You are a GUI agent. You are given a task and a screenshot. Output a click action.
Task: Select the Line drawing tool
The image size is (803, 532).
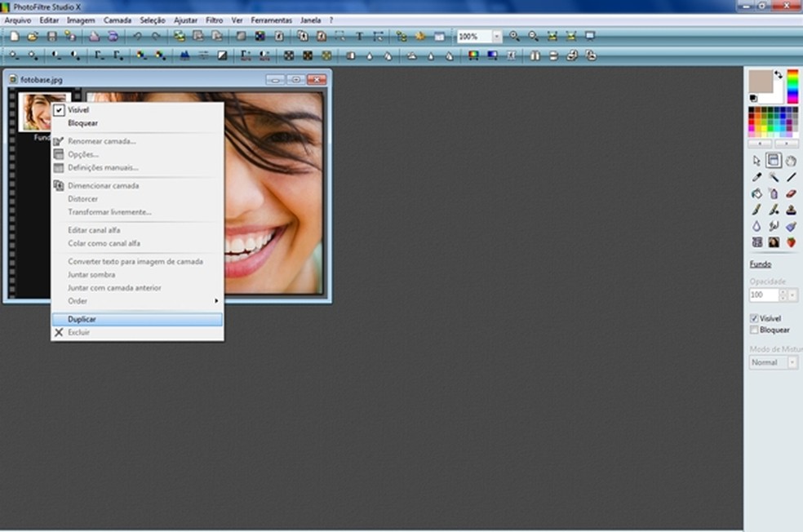tap(791, 177)
